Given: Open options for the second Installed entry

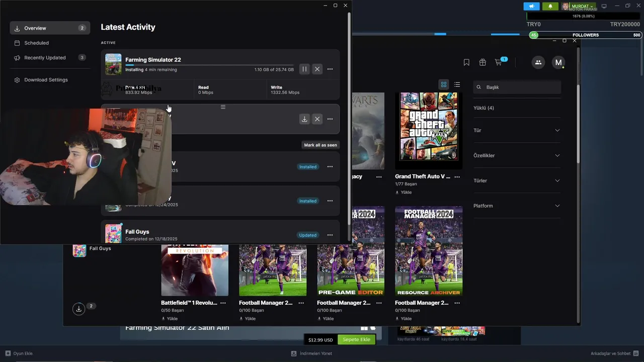Looking at the screenshot, I should point(330,201).
